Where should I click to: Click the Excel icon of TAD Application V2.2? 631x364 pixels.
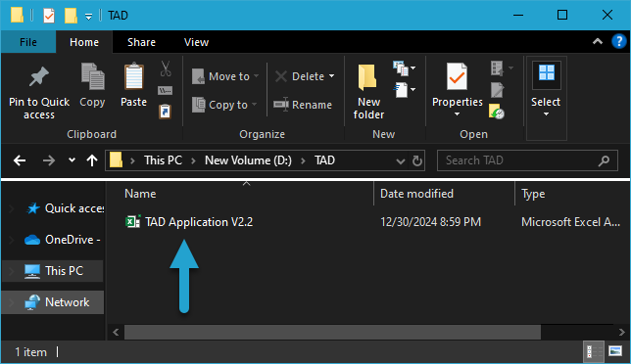pyautogui.click(x=133, y=222)
